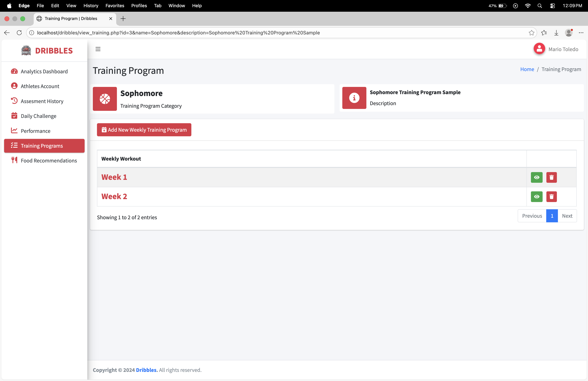
Task: Click Mario Toledo's user avatar
Action: 539,49
